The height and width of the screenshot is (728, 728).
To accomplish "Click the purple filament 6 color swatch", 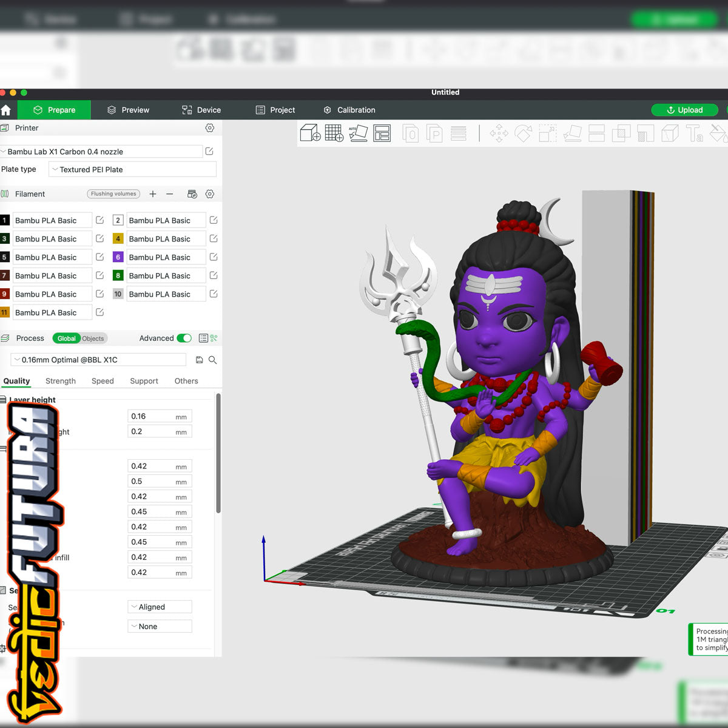I will coord(118,257).
